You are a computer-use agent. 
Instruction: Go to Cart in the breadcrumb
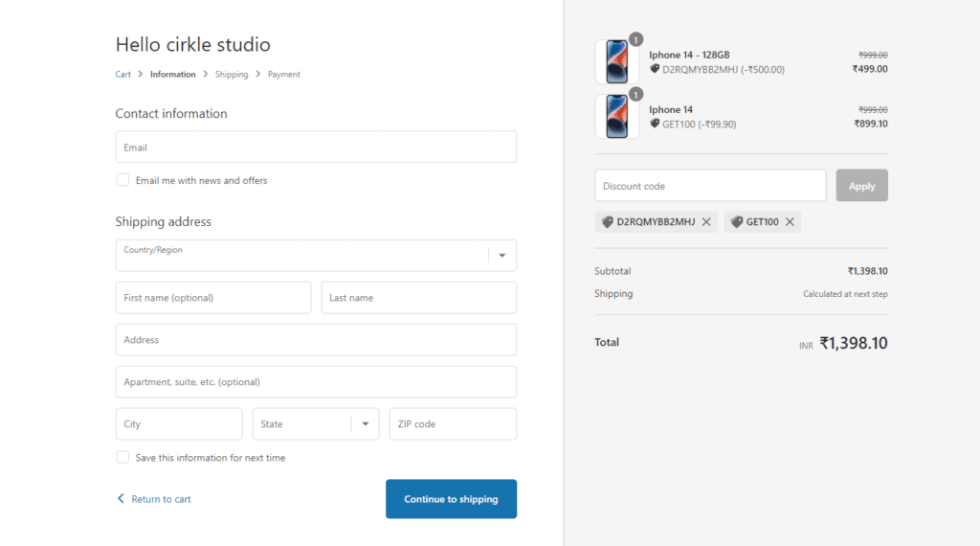pyautogui.click(x=123, y=75)
